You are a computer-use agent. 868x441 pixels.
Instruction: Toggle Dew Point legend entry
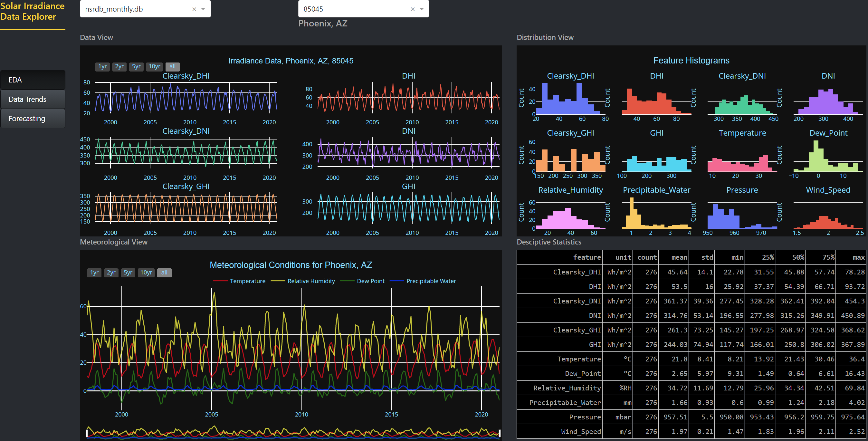363,281
